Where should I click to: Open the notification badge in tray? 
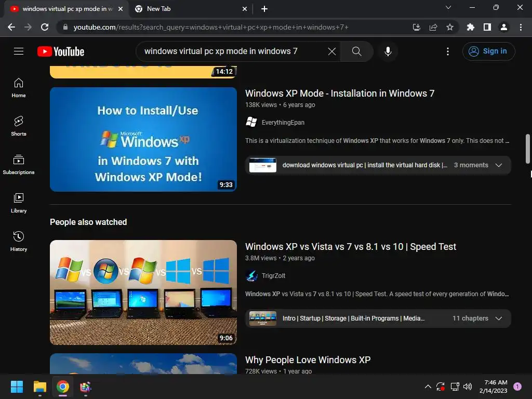[517, 387]
